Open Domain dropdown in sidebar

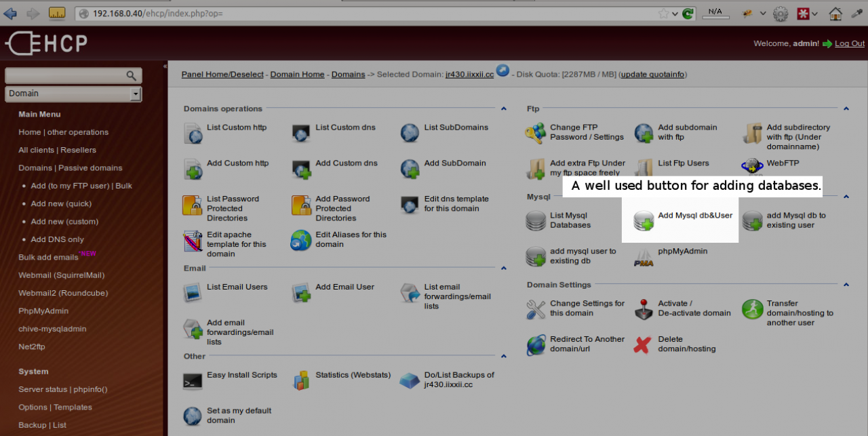click(73, 94)
